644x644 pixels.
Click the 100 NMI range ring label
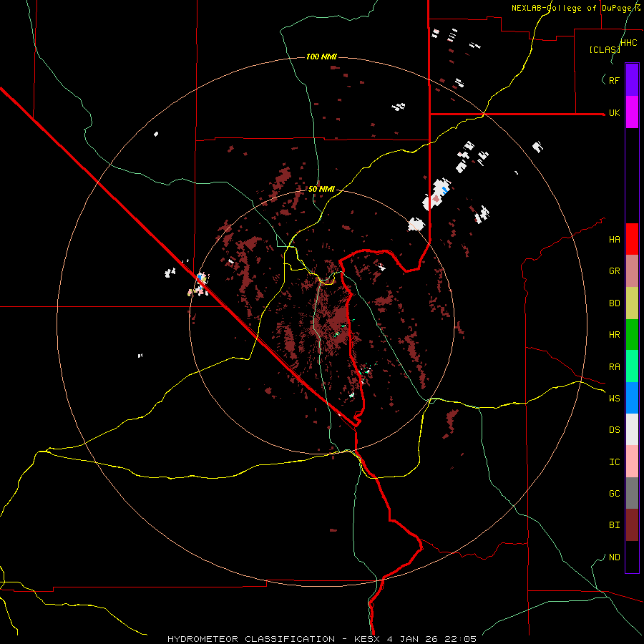[321, 57]
